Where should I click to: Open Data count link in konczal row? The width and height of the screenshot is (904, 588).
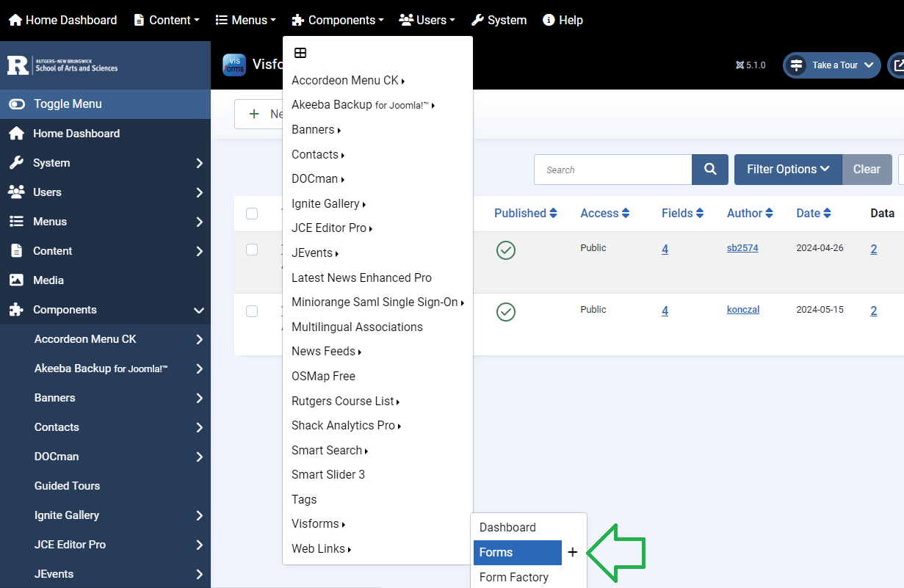874,311
